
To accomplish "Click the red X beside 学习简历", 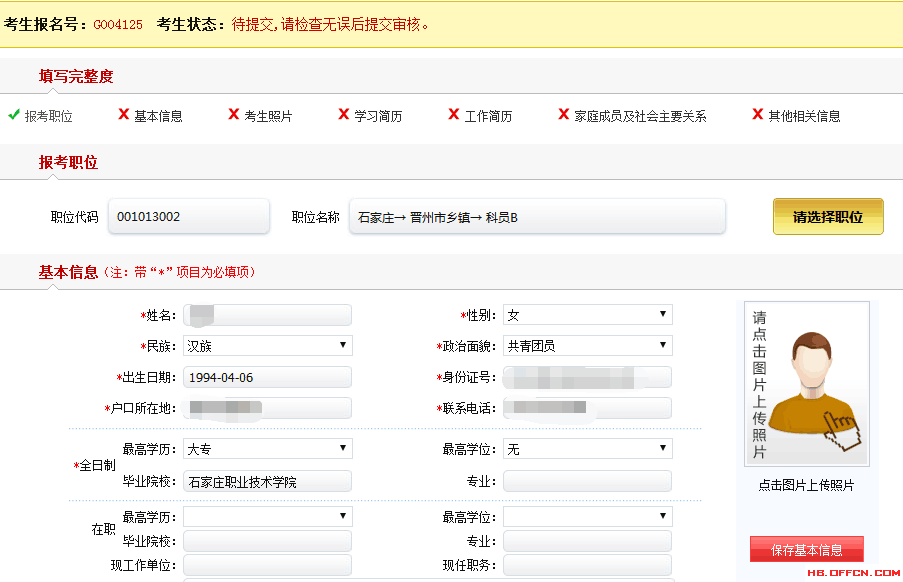I will tap(344, 114).
